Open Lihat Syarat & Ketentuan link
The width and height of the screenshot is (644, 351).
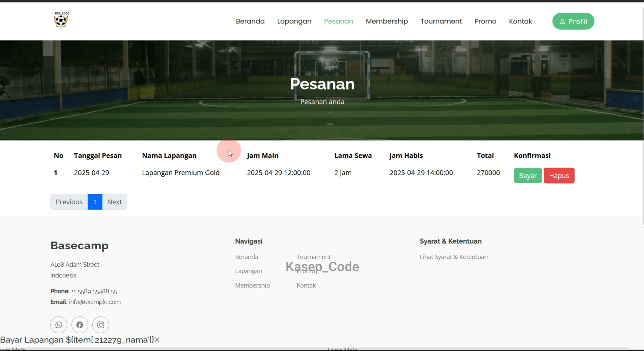click(x=454, y=257)
